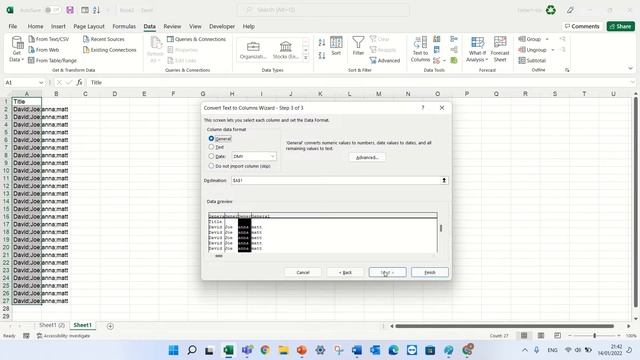Import data From Web
Viewport: 640px width, 360px height.
(x=44, y=50)
